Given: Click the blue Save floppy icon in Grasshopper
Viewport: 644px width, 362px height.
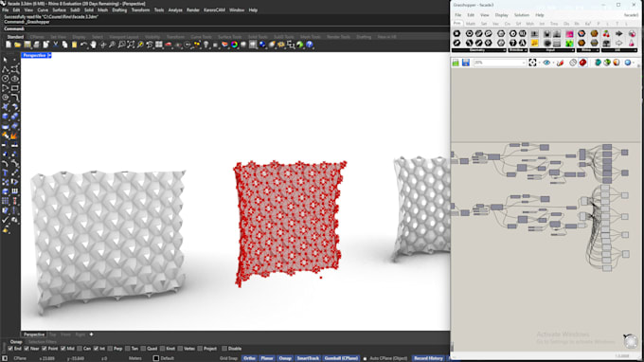Looking at the screenshot, I should 465,63.
